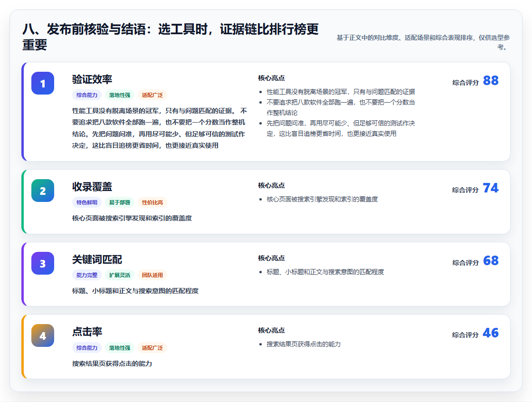Click the 团队适用 tag under 关键词匹配

click(152, 275)
